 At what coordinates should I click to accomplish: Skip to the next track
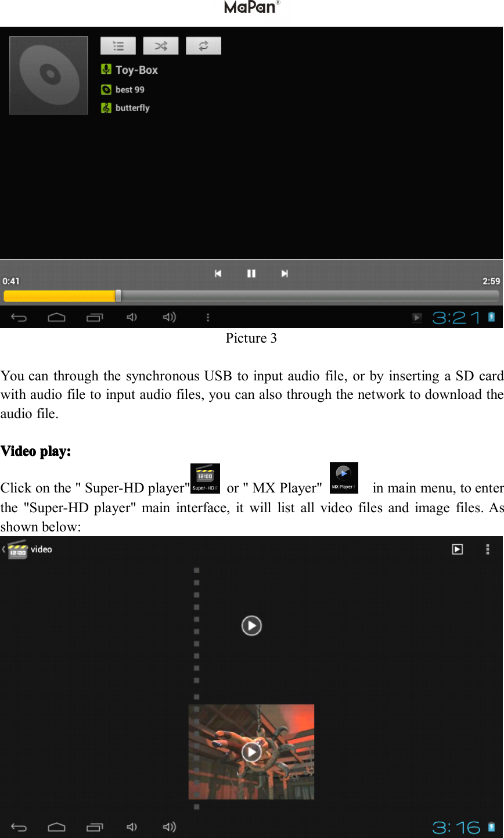tap(285, 273)
